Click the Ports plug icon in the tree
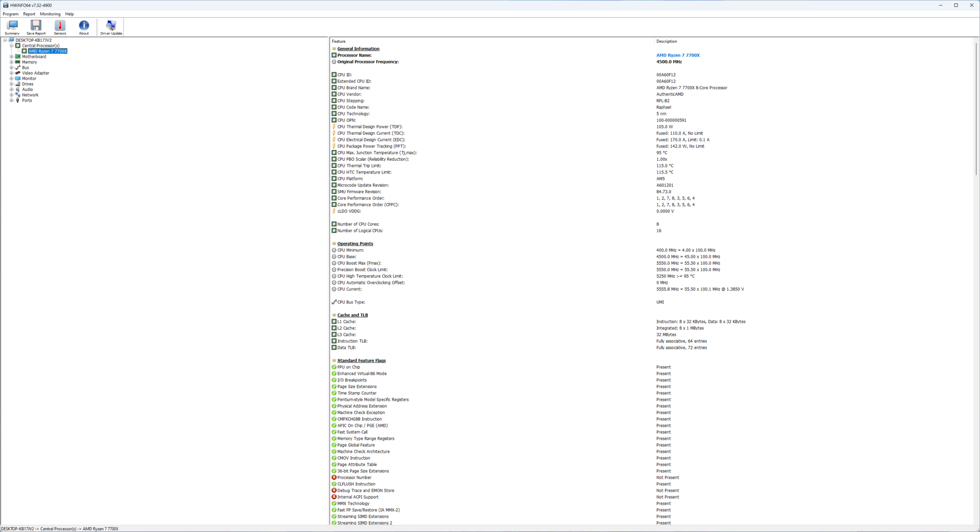This screenshot has width=980, height=532. click(18, 101)
